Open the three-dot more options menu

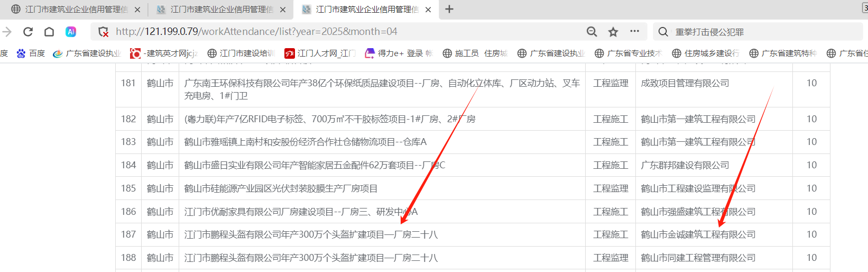pos(634,31)
